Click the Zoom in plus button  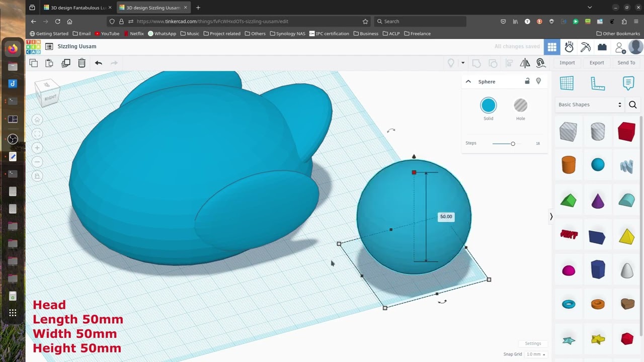pos(37,148)
